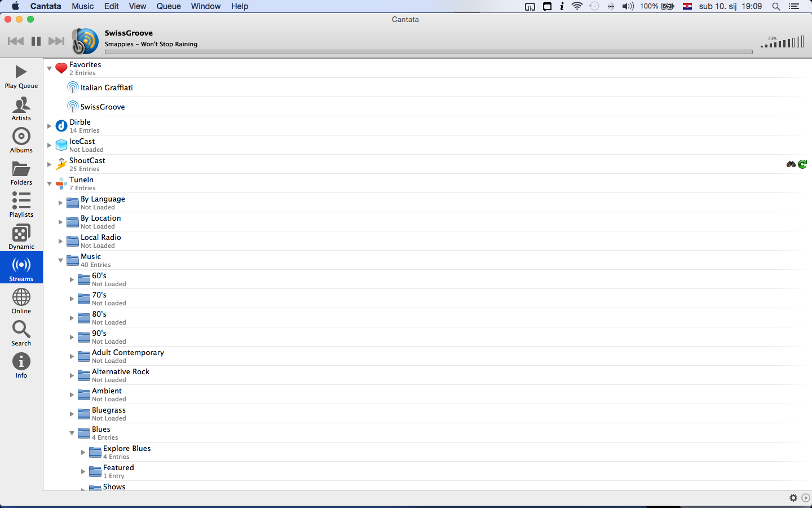Open settings gear in status bar
This screenshot has width=812, height=508.
pyautogui.click(x=793, y=498)
